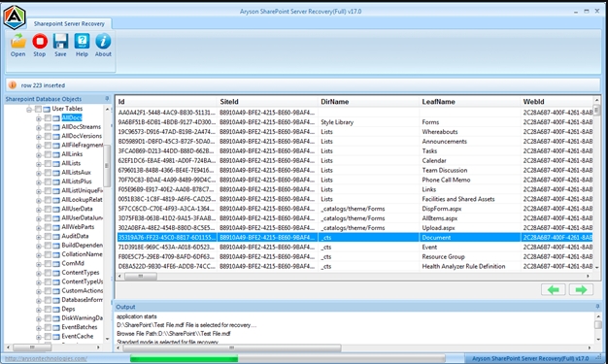Expand the DiskWarningDa tree node
The width and height of the screenshot is (608, 364).
pos(39,318)
